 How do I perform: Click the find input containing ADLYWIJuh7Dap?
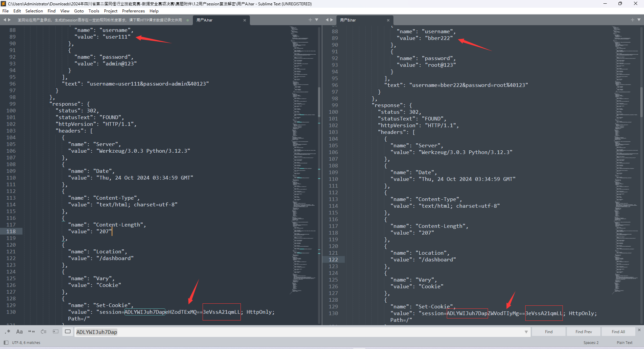pos(299,332)
